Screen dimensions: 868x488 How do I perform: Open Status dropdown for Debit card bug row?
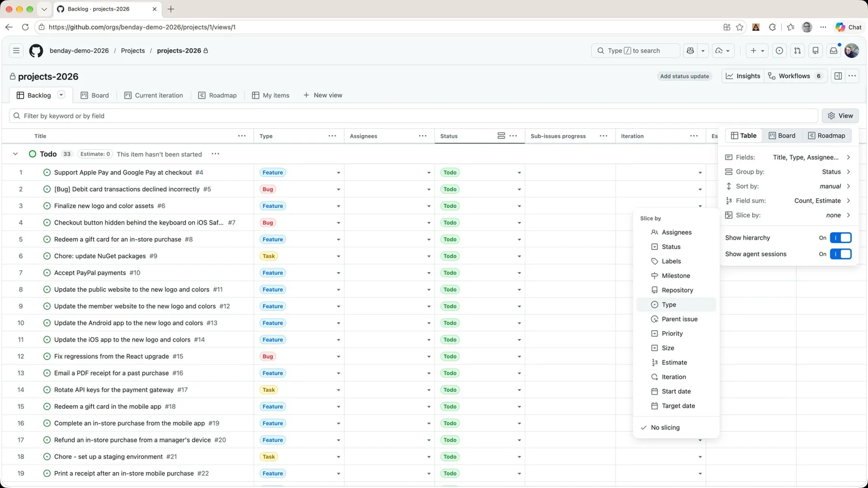pos(519,190)
